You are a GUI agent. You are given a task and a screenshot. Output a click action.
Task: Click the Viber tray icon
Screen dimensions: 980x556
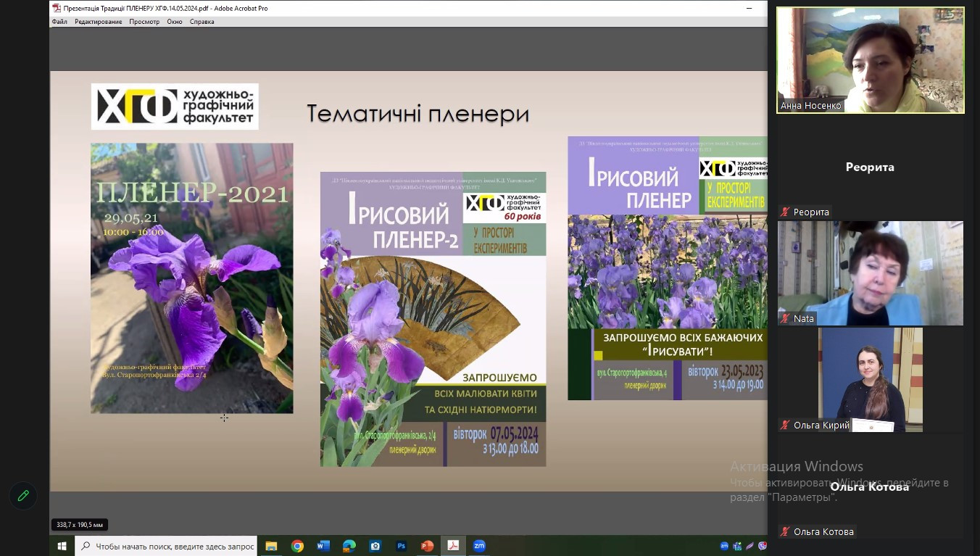761,546
